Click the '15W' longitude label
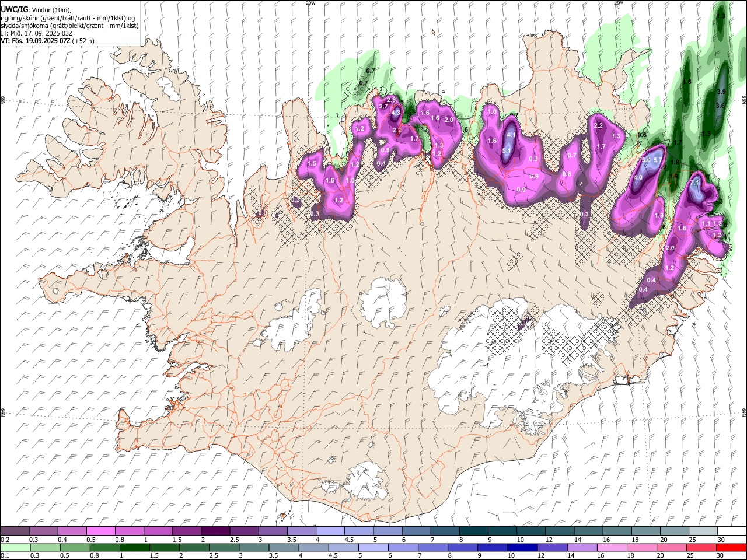The width and height of the screenshot is (747, 560). point(618,3)
